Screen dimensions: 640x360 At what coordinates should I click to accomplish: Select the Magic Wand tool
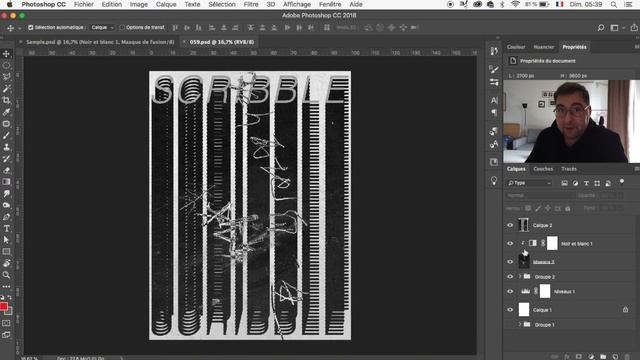[7, 89]
